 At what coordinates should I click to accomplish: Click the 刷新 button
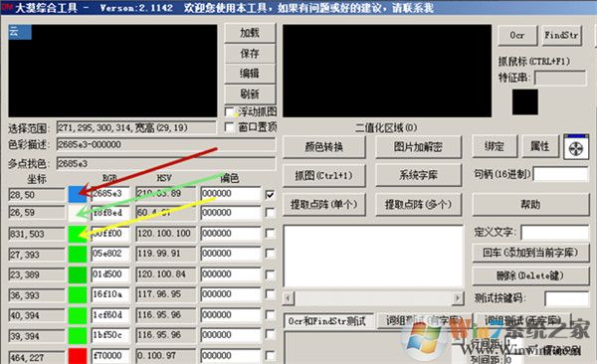(250, 93)
